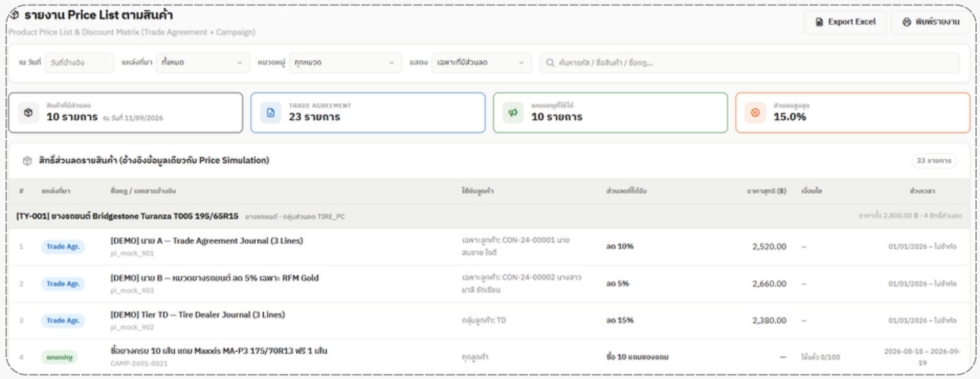
Task: Click the ลด 5% discount value
Action: [618, 284]
